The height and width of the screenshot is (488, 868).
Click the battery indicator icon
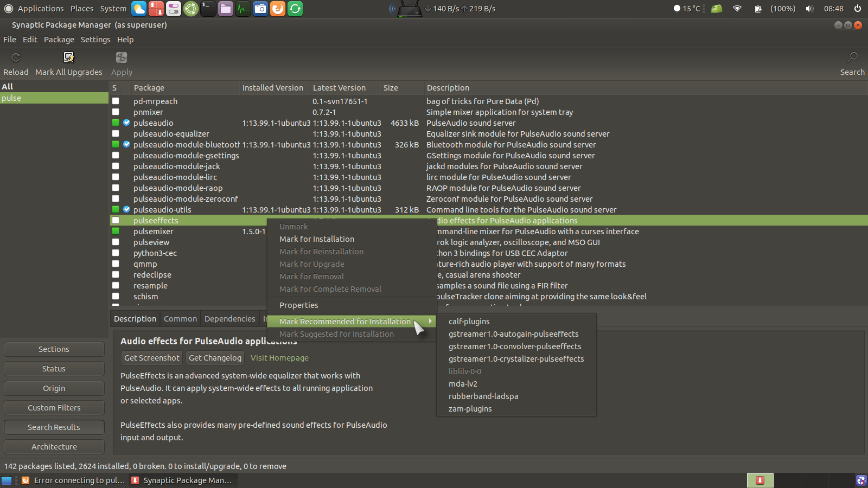758,9
